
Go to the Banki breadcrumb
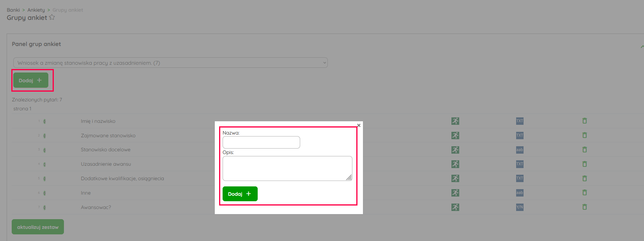pos(13,10)
